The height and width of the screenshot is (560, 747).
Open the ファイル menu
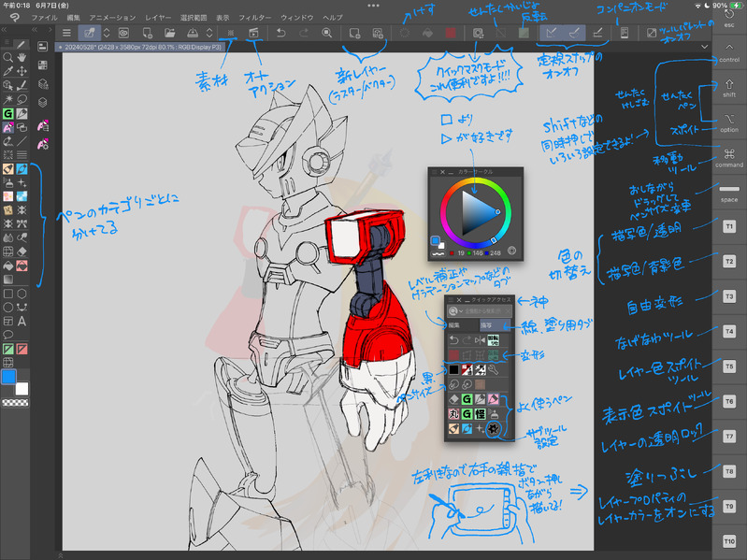pos(44,18)
